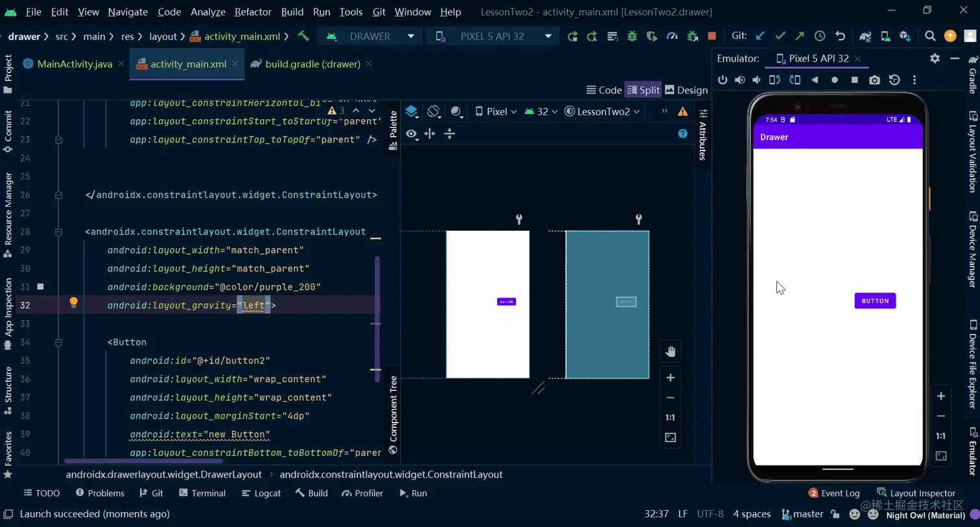Screen dimensions: 980x527
Task: Open the Pixel device preview dropdown
Action: pyautogui.click(x=496, y=111)
